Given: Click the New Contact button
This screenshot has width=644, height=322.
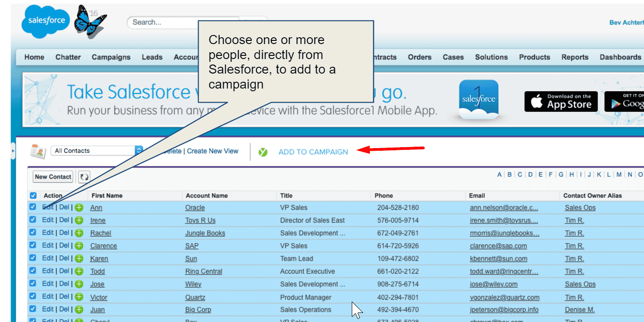Looking at the screenshot, I should [x=53, y=177].
